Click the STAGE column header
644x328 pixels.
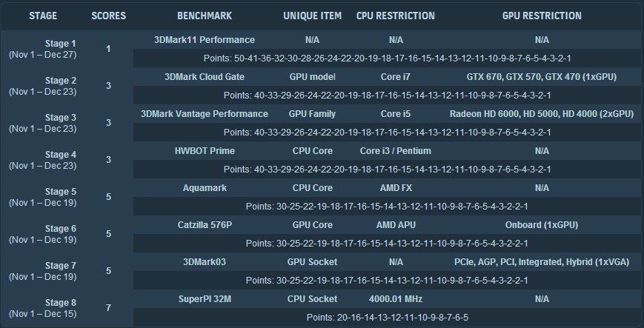pyautogui.click(x=42, y=16)
